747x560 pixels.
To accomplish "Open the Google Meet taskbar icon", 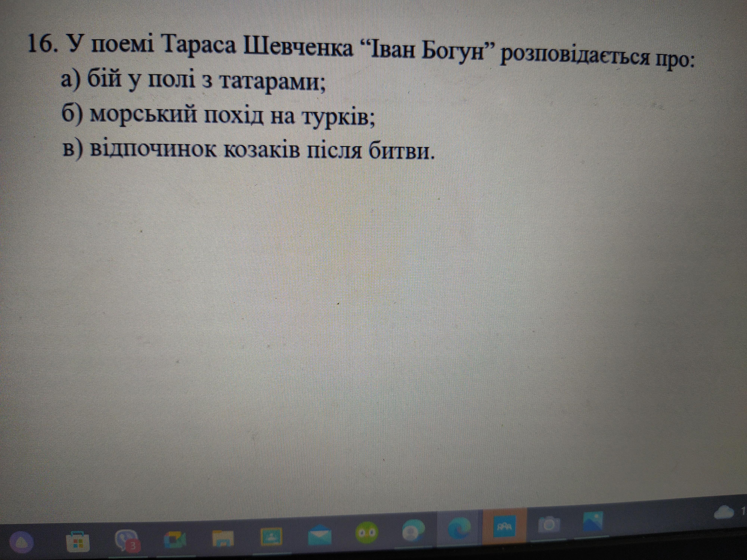I will point(175,540).
